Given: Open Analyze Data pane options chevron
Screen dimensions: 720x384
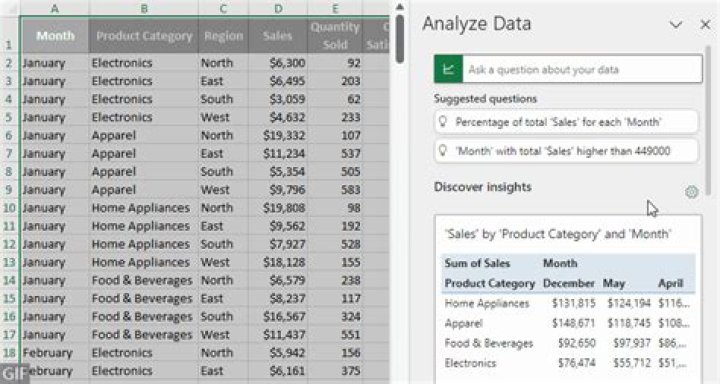Looking at the screenshot, I should [x=675, y=24].
